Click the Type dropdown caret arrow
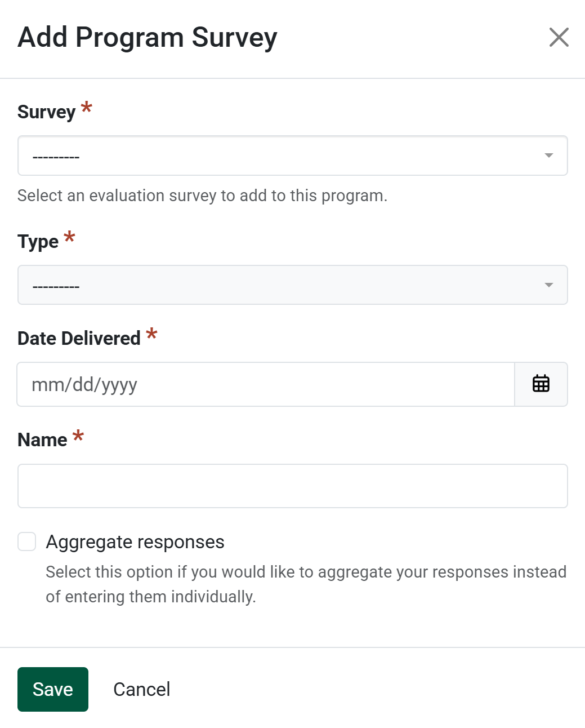 pos(548,285)
